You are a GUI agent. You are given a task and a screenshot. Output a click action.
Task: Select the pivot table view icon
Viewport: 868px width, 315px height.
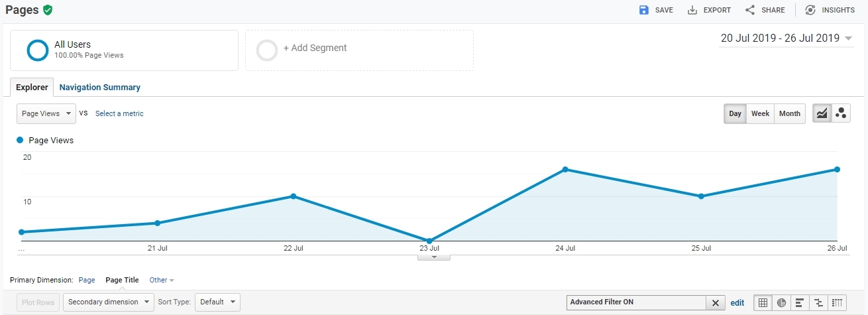click(x=838, y=302)
